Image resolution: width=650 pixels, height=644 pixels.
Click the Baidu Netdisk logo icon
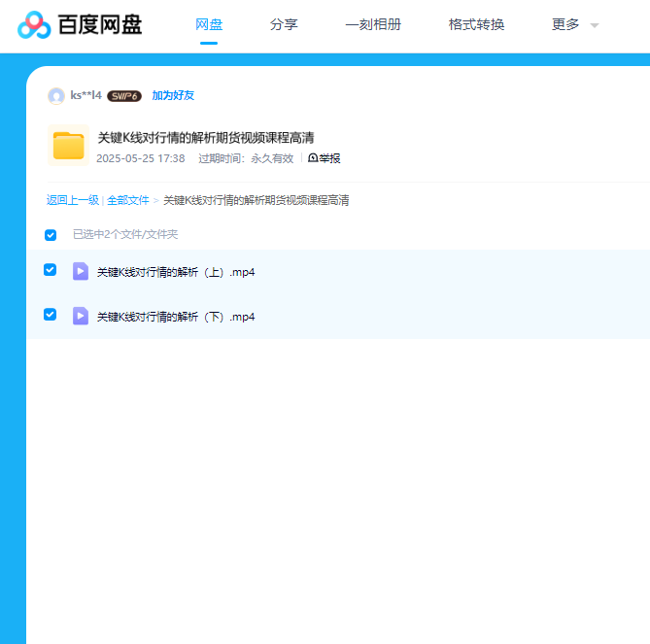34,25
